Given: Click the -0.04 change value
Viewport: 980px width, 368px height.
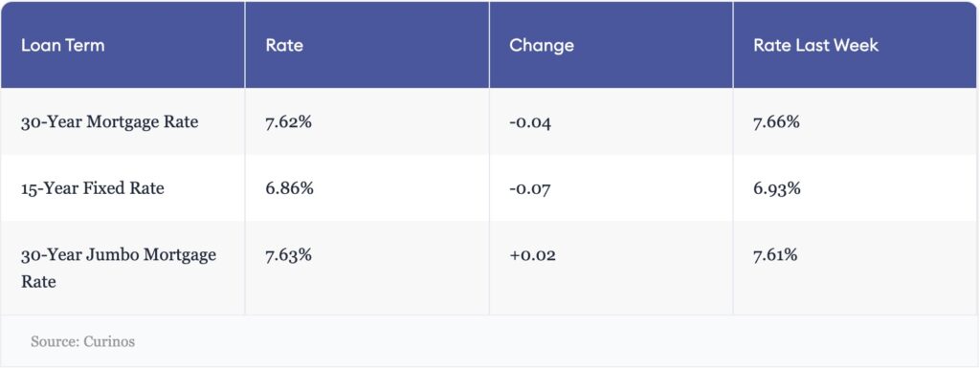Looking at the screenshot, I should 530,122.
